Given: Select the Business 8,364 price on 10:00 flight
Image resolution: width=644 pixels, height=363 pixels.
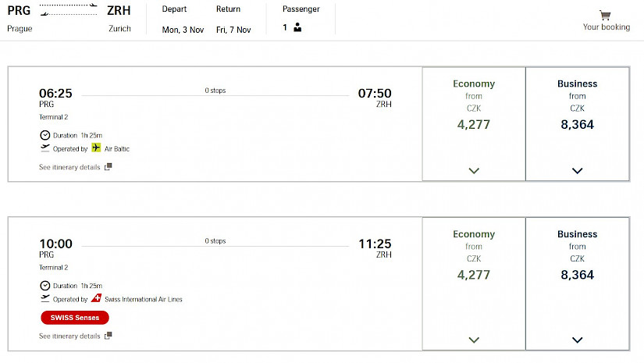Looking at the screenshot, I should (x=578, y=275).
